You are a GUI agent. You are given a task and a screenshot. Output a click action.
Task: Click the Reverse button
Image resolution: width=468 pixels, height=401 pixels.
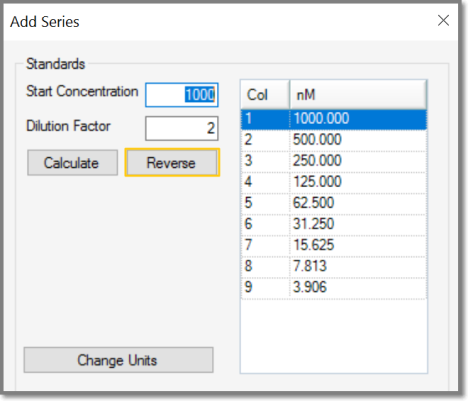(x=172, y=162)
